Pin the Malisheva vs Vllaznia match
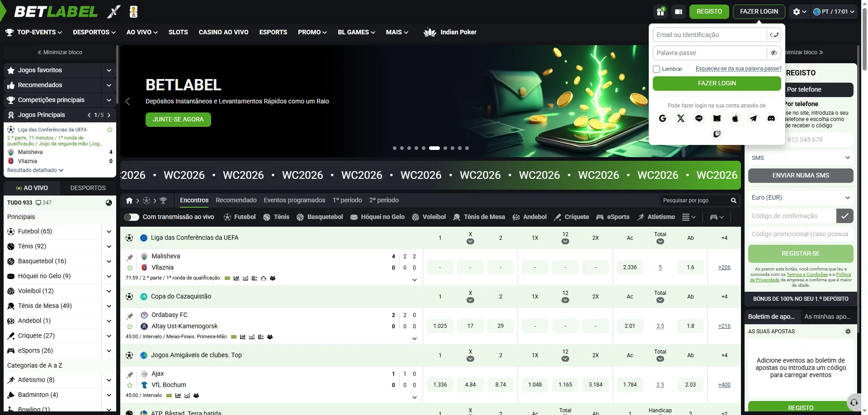868x415 pixels. coord(130,257)
